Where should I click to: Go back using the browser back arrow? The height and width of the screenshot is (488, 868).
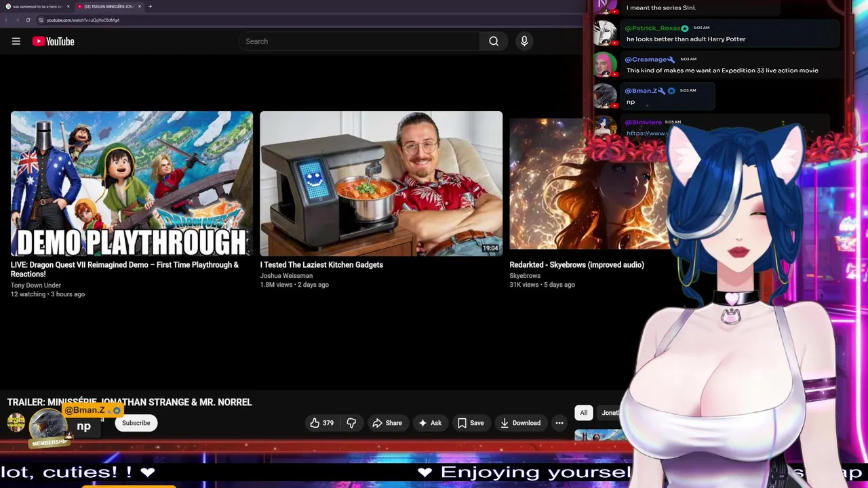tap(6, 20)
